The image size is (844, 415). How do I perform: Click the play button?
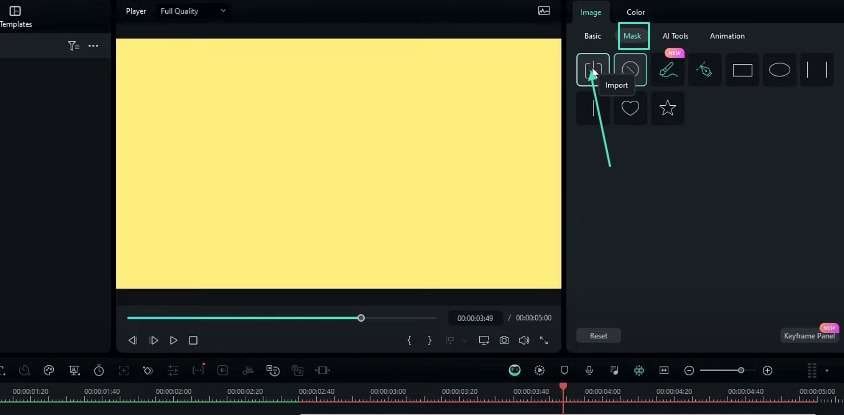click(173, 340)
